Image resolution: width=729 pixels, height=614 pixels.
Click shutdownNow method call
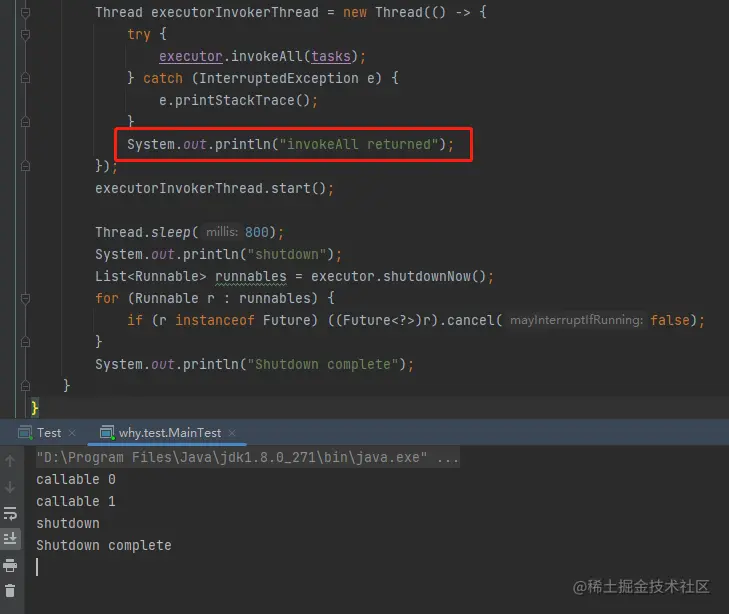[426, 277]
